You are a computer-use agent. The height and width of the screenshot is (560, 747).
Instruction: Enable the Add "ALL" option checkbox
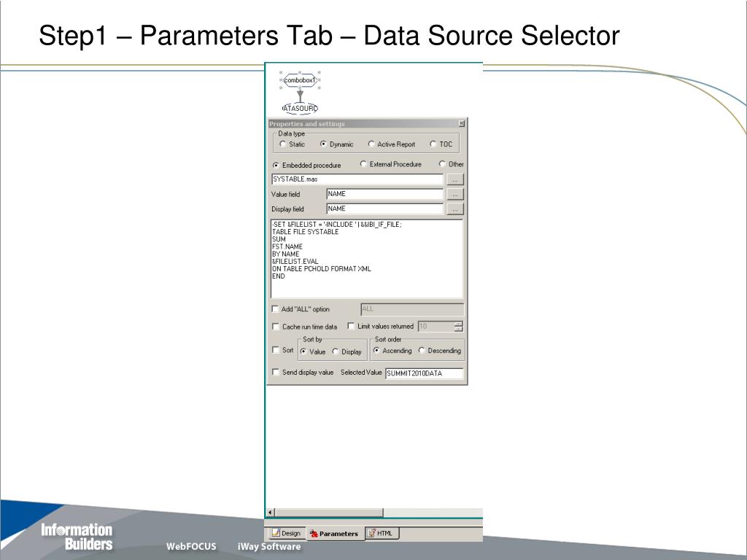pos(275,309)
